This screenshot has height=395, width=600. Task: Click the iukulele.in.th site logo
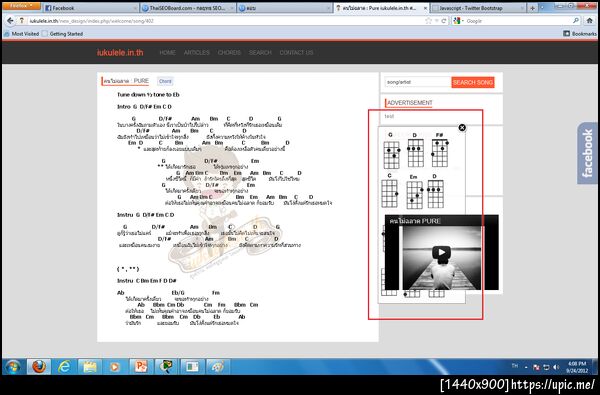[x=120, y=52]
